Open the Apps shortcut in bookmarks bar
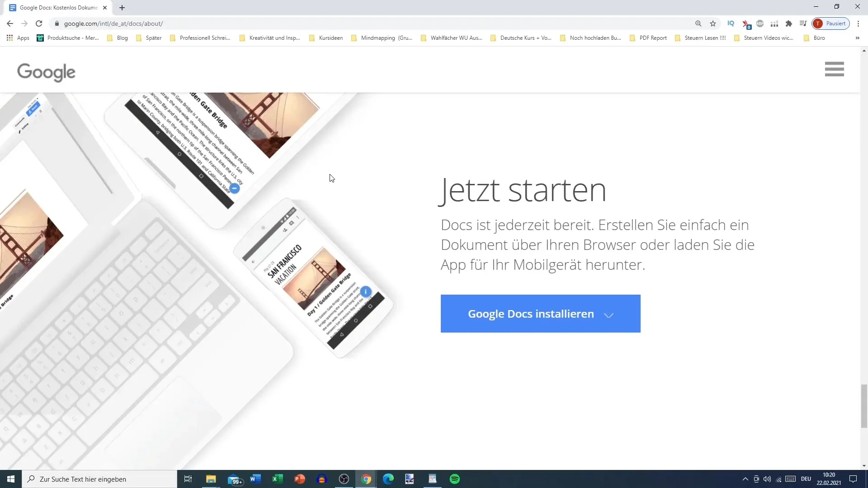868x488 pixels. coord(18,38)
